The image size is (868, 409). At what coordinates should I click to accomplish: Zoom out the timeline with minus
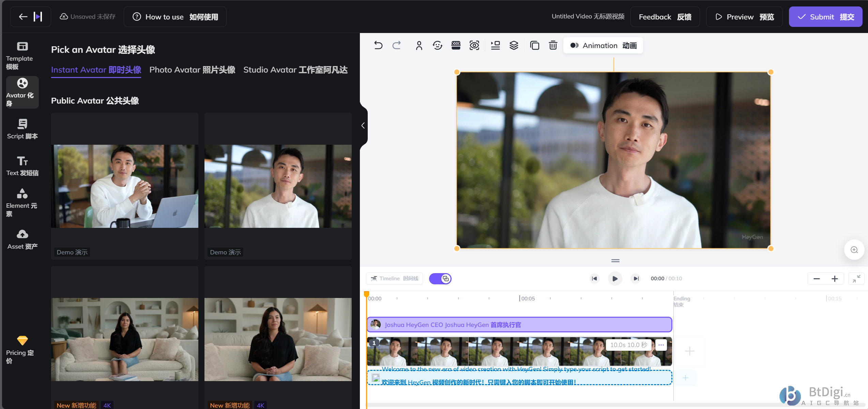point(817,279)
